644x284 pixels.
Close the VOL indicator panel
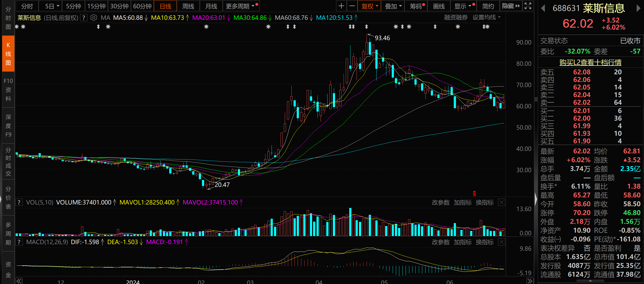[502, 202]
